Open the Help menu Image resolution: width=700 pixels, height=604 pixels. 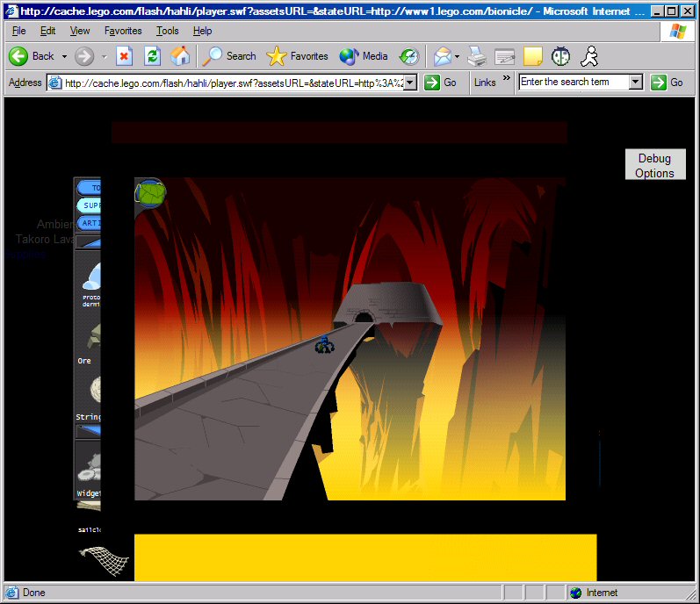pos(202,31)
